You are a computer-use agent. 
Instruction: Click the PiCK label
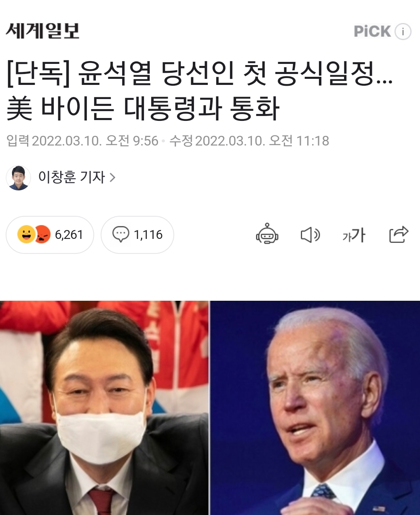click(x=372, y=32)
